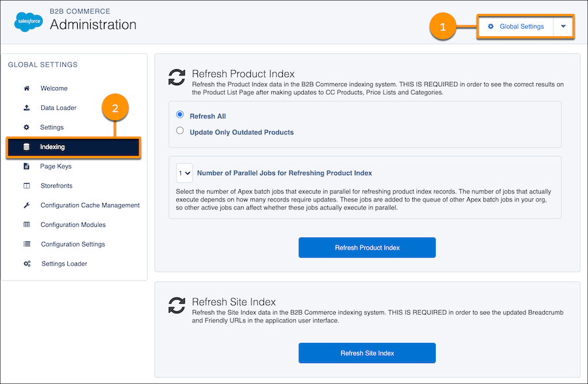Click the Refresh Product Index heading

(243, 73)
